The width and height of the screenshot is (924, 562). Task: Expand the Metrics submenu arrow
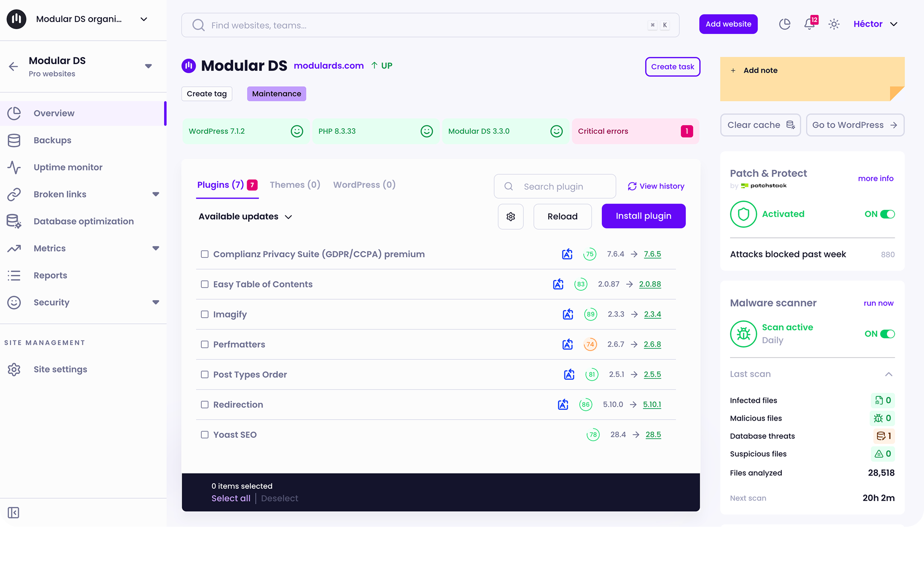click(156, 248)
